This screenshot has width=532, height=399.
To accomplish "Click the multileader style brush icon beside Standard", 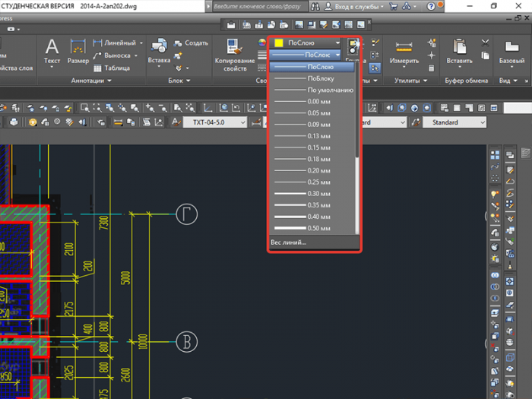I will [416, 122].
